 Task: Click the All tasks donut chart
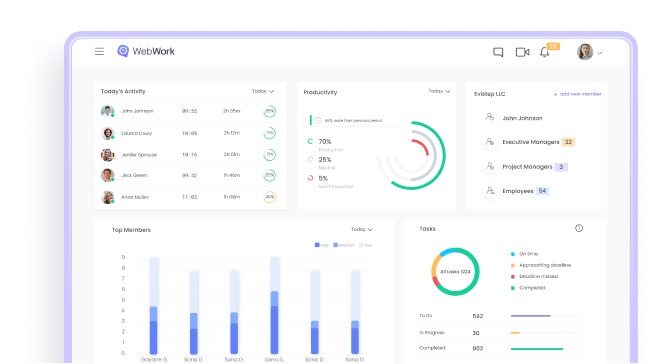455,272
